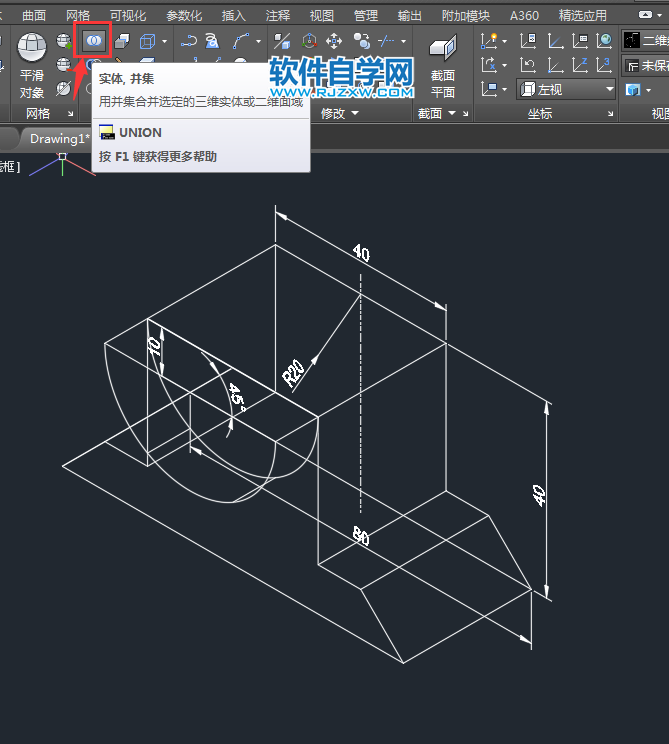The height and width of the screenshot is (744, 669).
Task: Open 网格 panel dialog launcher arrow
Action: [x=70, y=113]
